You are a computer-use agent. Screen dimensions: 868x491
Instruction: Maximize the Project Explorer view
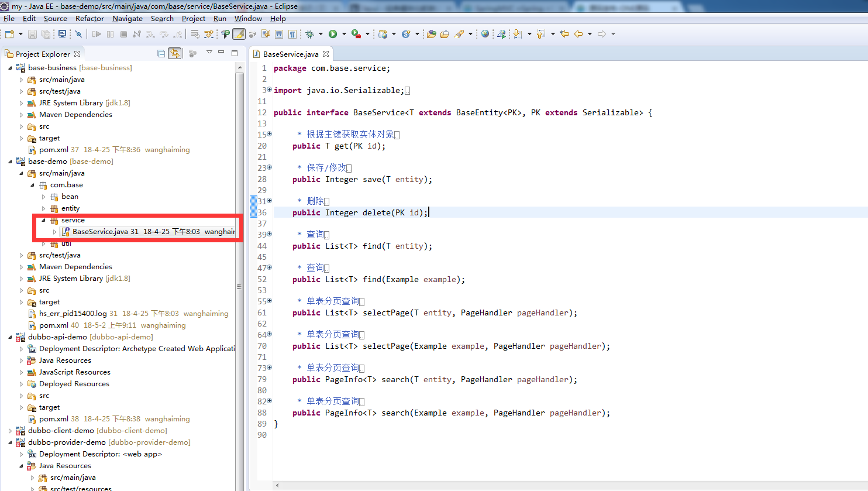(x=235, y=53)
